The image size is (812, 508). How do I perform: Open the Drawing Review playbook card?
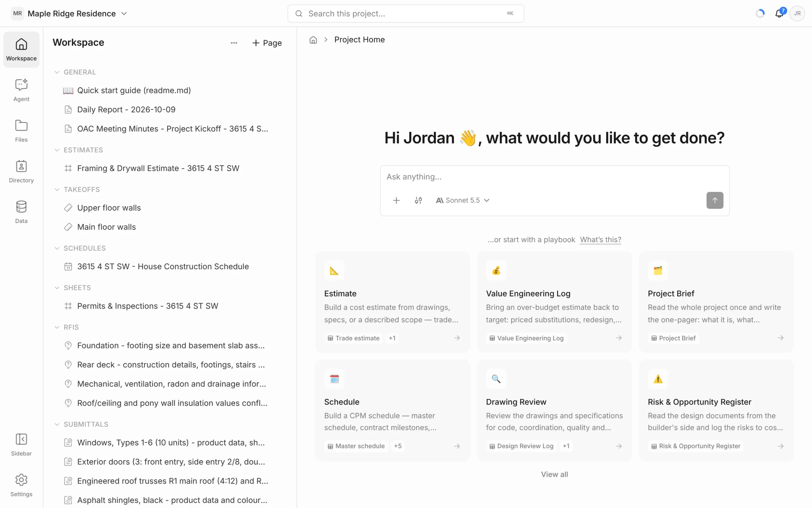[554, 410]
